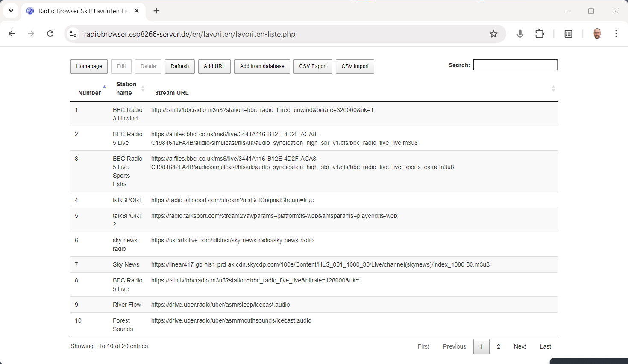
Task: Open site information icon in address bar
Action: click(73, 34)
